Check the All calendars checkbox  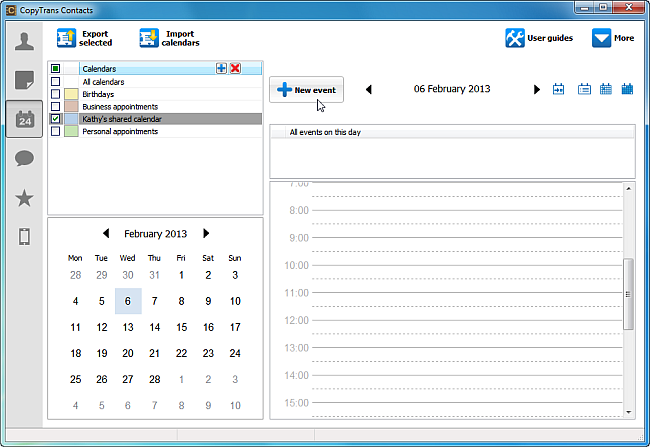click(x=56, y=82)
